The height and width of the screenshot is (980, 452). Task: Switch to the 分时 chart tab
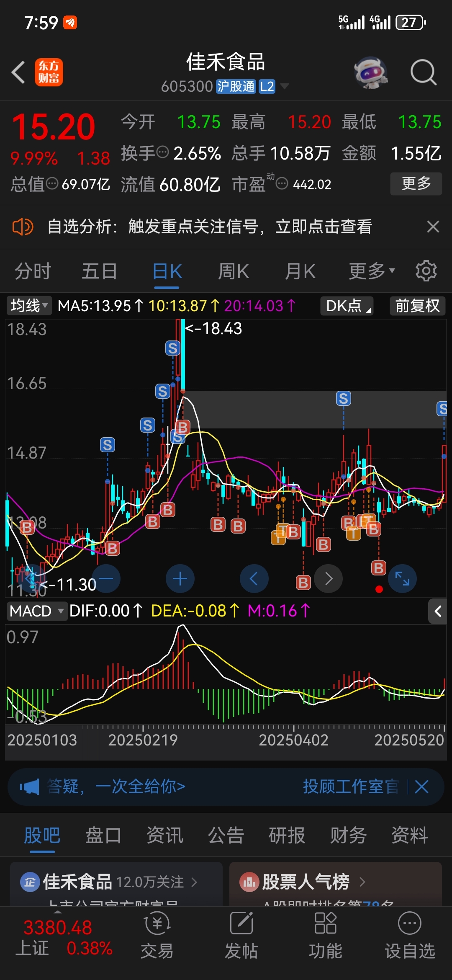33,271
